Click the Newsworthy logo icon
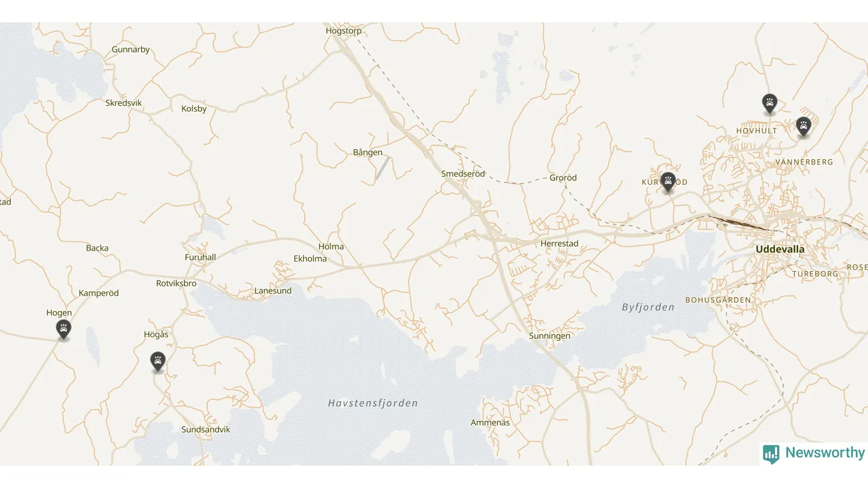Image resolution: width=868 pixels, height=488 pixels. click(x=771, y=453)
